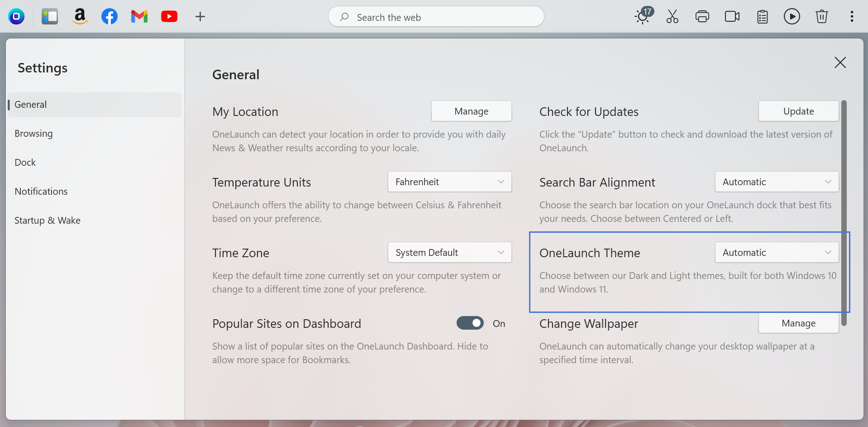This screenshot has width=868, height=427.
Task: Open the Clipboard manager
Action: click(x=762, y=16)
